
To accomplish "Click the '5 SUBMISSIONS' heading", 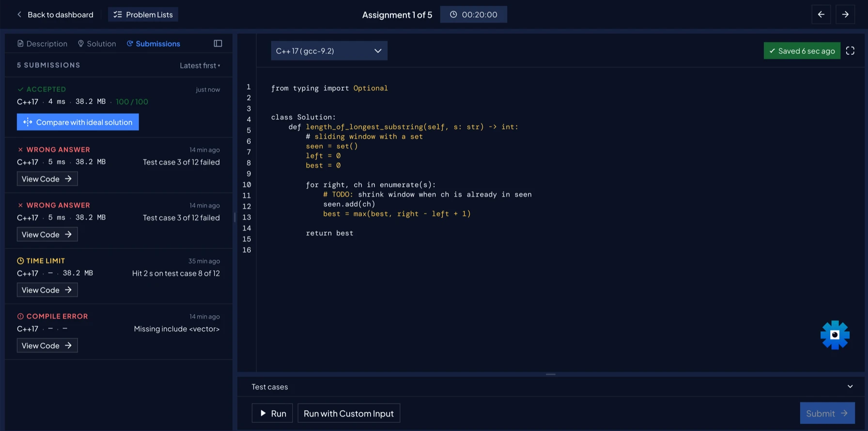I will (48, 65).
